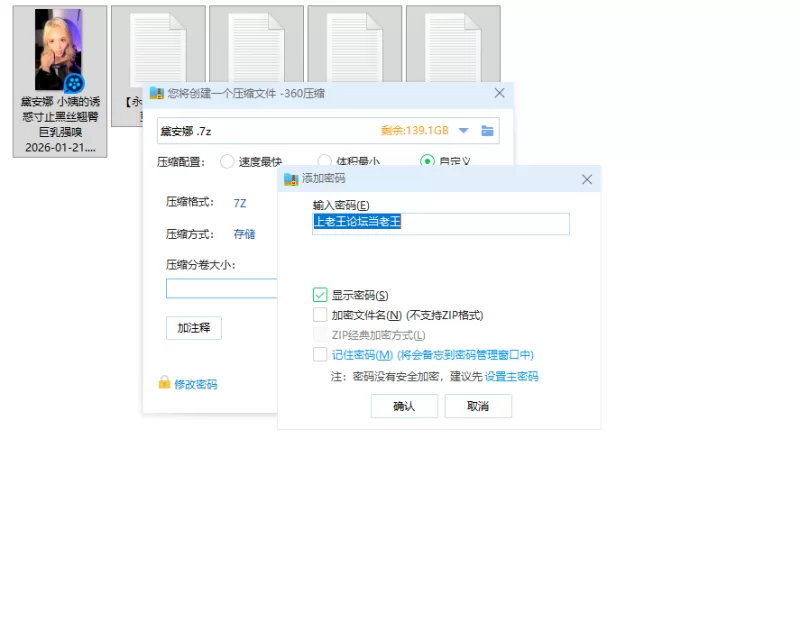This screenshot has height=640, width=800.
Task: Select the fifth blank document file icon
Action: (453, 48)
